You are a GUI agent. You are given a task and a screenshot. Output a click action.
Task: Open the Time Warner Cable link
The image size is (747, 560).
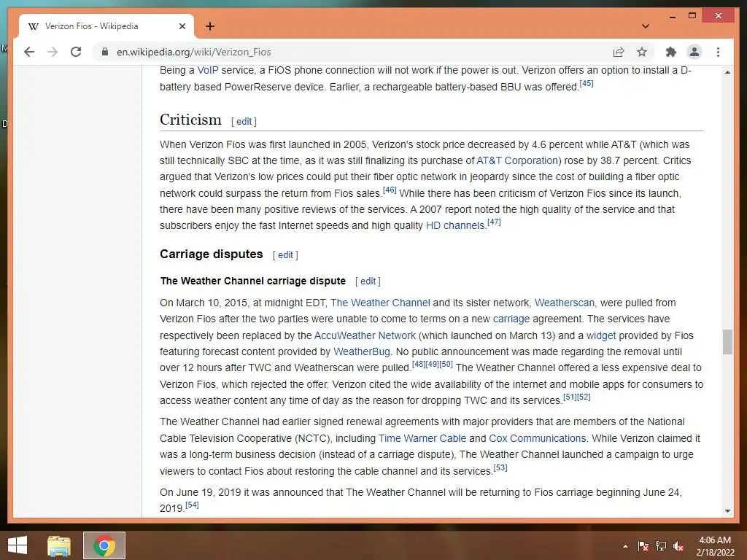click(422, 438)
